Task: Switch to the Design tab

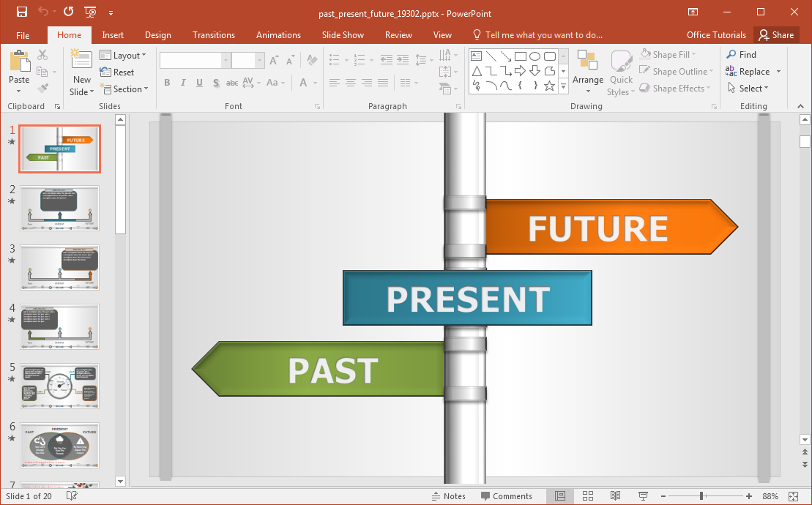Action: pyautogui.click(x=157, y=35)
